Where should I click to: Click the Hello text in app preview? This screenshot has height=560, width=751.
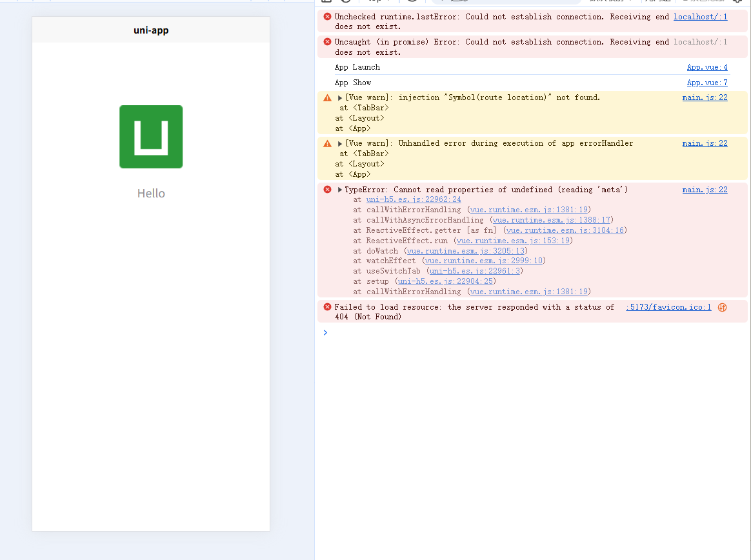pyautogui.click(x=151, y=194)
